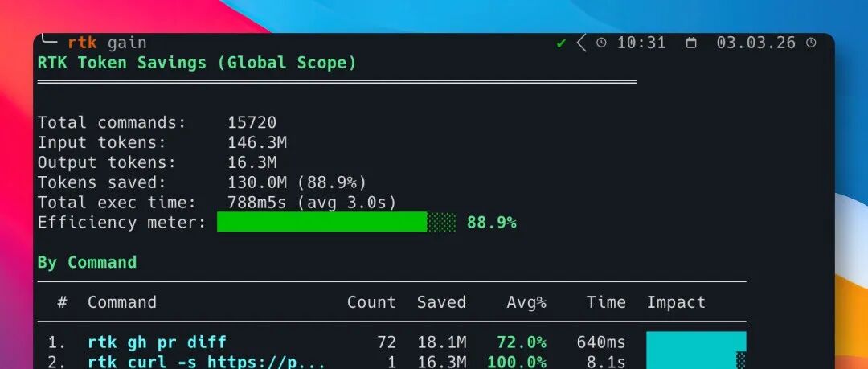Click the 'Total exec time:' label
This screenshot has width=868, height=369.
pos(117,203)
